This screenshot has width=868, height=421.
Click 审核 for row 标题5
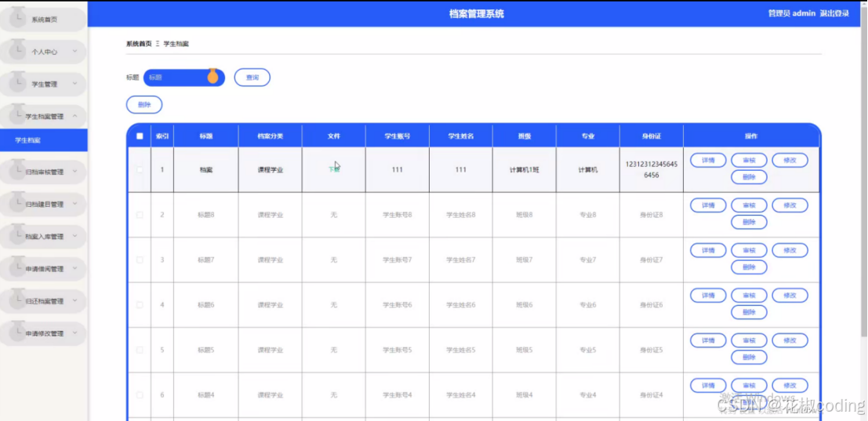click(x=749, y=340)
